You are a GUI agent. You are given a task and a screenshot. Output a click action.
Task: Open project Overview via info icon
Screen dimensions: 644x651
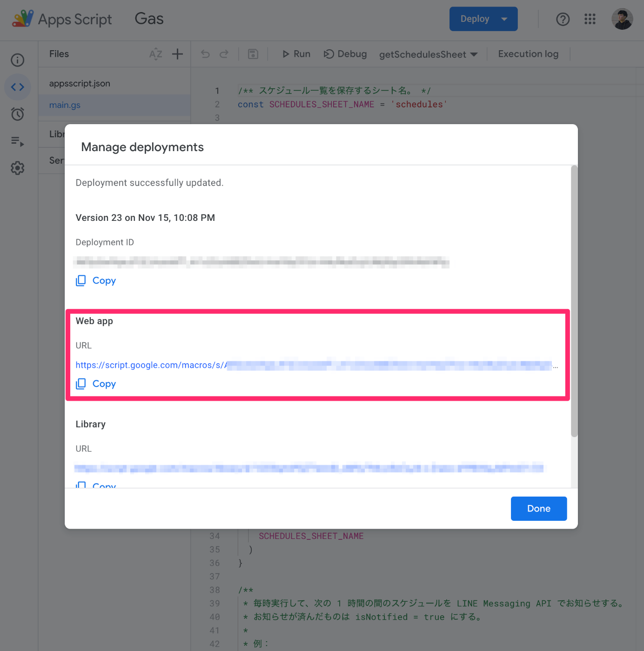click(17, 60)
